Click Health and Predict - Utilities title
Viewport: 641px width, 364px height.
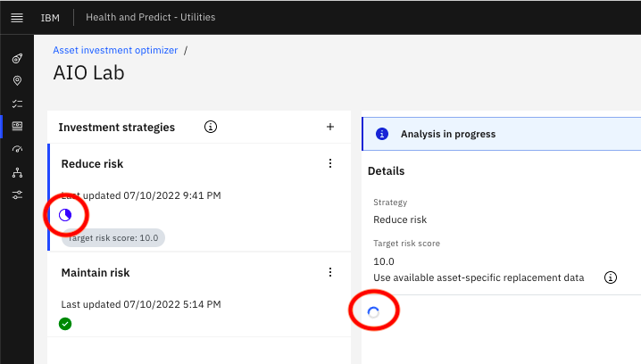(x=151, y=17)
